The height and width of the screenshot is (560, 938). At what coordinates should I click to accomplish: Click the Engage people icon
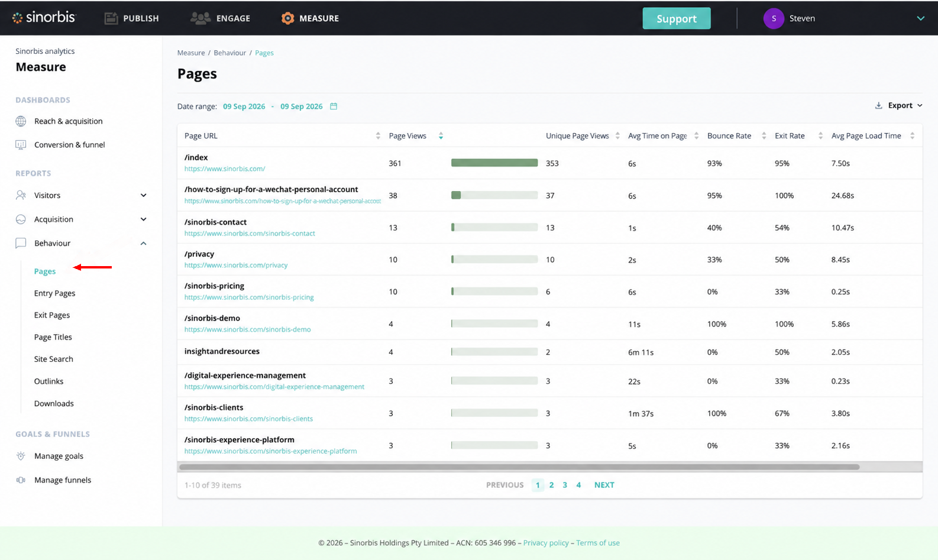click(200, 18)
